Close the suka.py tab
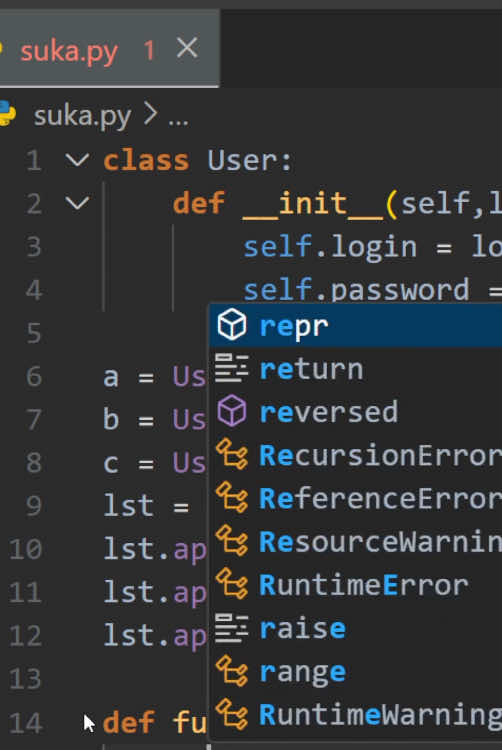 pos(187,48)
